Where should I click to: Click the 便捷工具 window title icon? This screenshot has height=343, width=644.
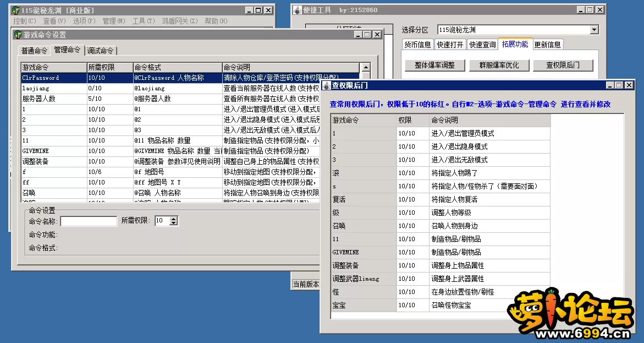click(x=298, y=10)
